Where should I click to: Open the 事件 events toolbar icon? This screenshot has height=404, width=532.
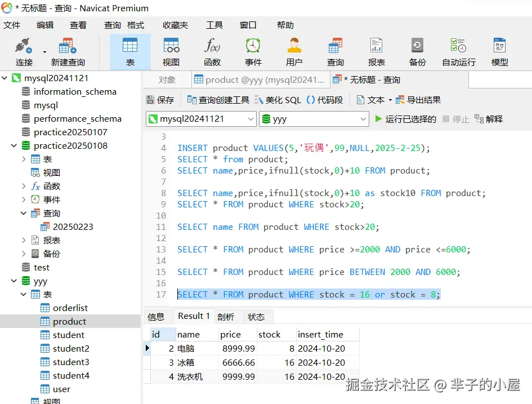tap(253, 52)
